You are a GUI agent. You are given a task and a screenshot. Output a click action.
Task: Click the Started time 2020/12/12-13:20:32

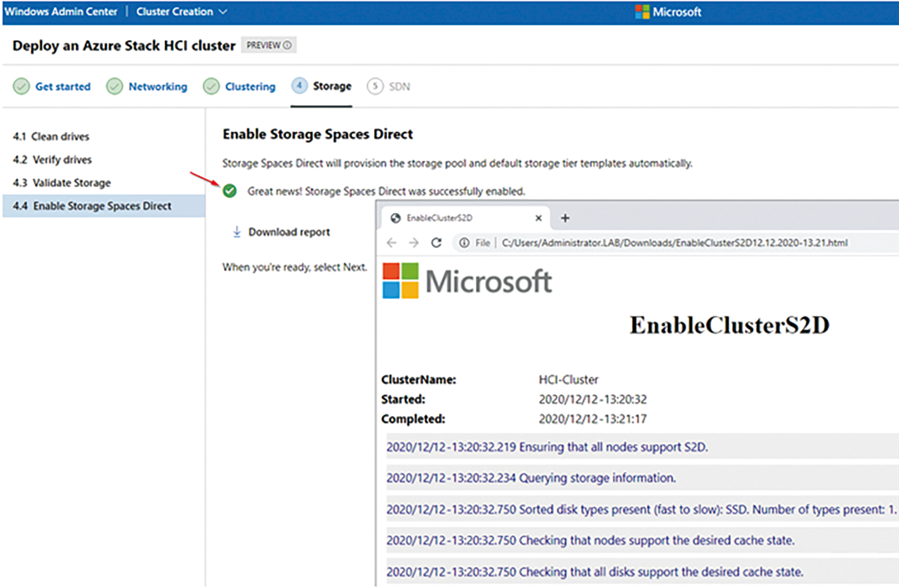593,400
